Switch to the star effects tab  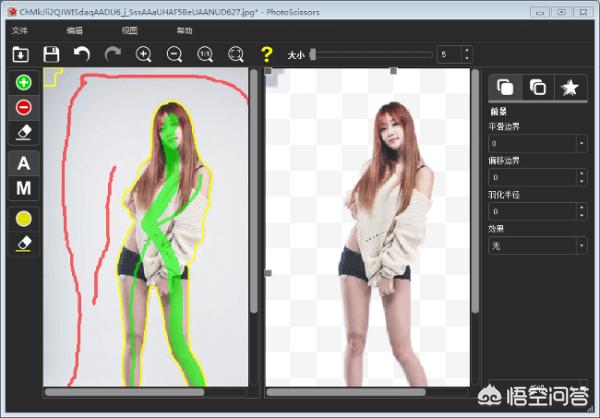[570, 88]
